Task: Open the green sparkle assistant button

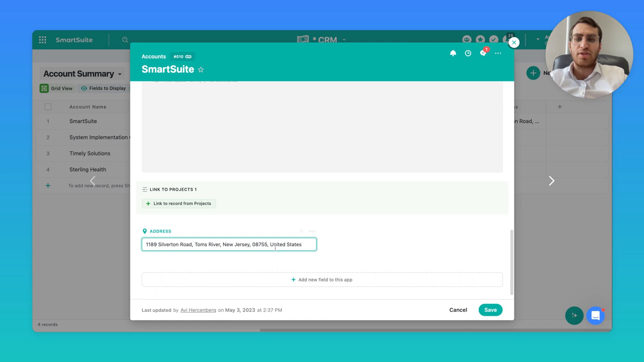Action: [574, 316]
